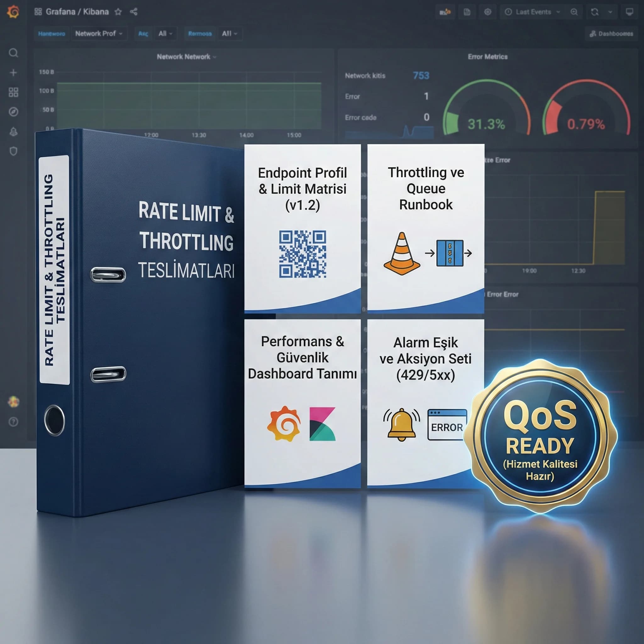Expand the Network Prof dropdown
The width and height of the screenshot is (644, 644).
pos(99,34)
